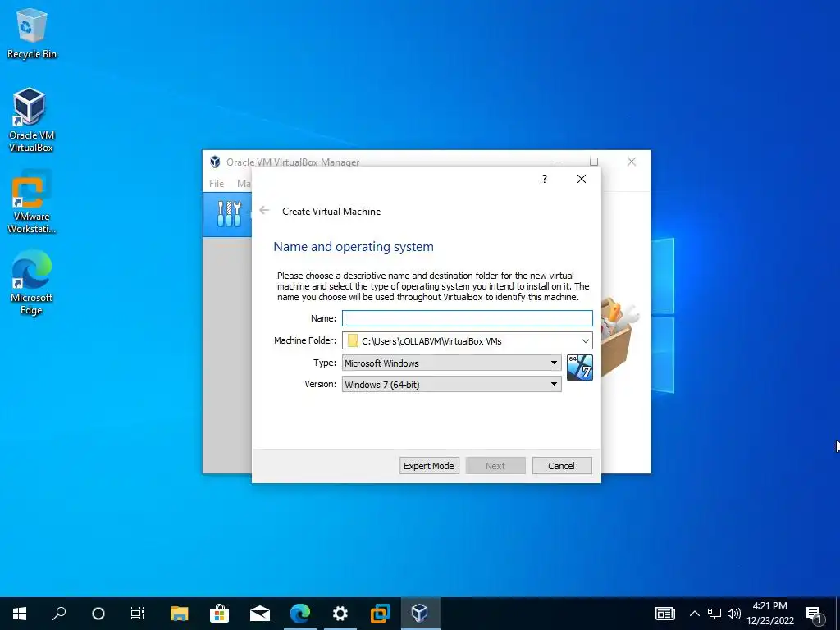Click the News and interests tray icon
The height and width of the screenshot is (630, 840).
click(x=664, y=614)
